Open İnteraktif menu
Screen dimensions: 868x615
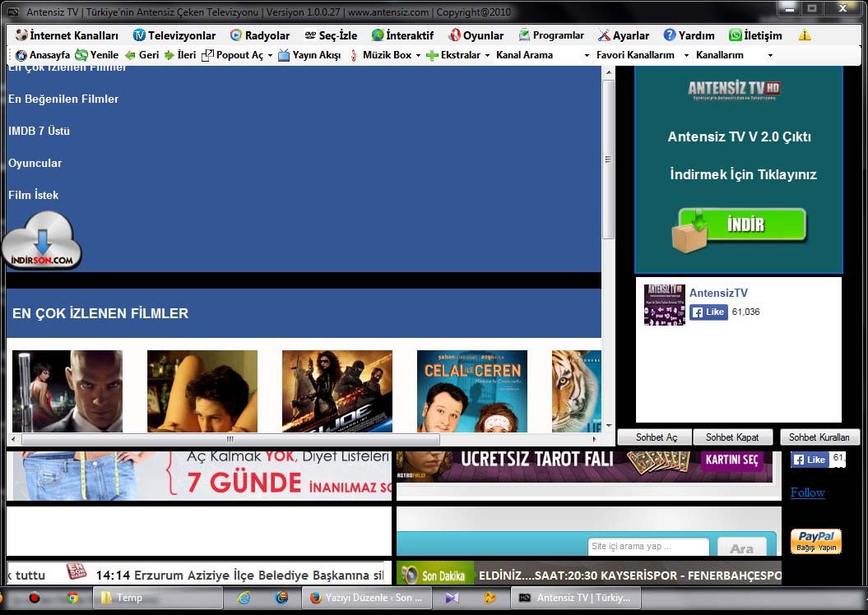point(402,35)
